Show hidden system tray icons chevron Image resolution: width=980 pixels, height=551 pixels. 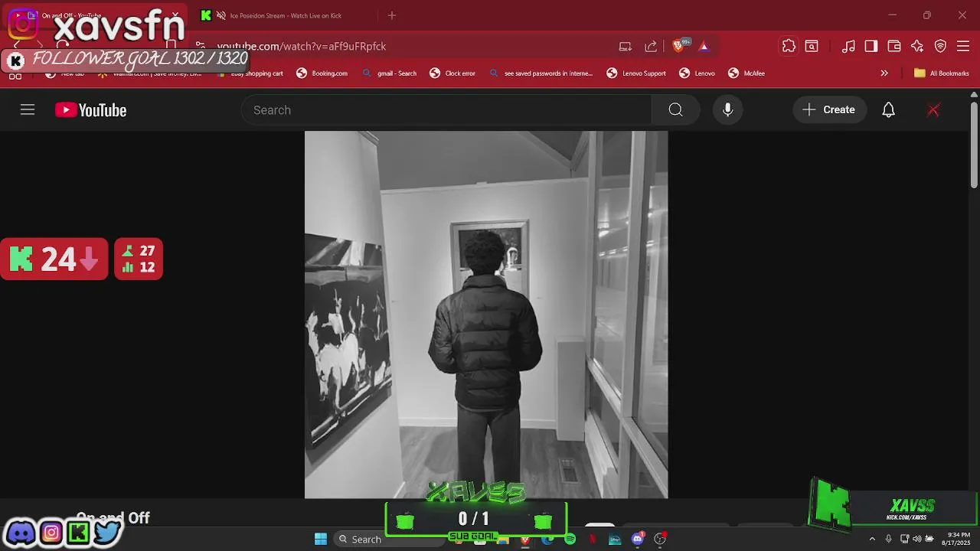click(x=872, y=539)
